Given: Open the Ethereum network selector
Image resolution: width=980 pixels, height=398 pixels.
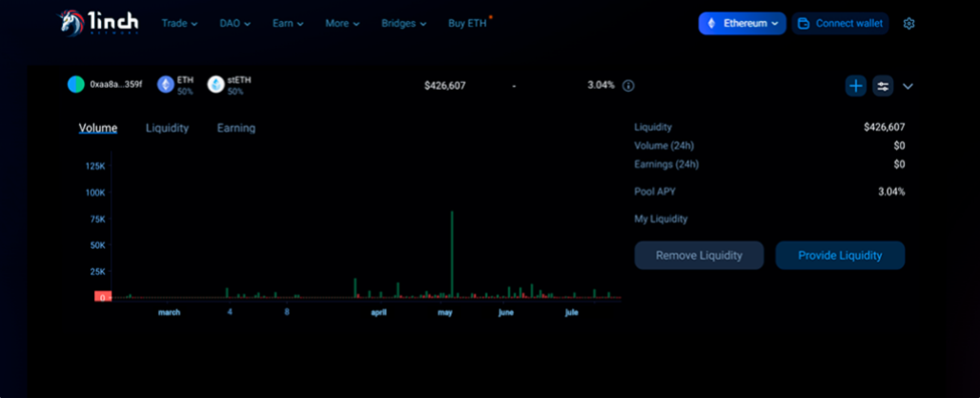Looking at the screenshot, I should point(741,23).
